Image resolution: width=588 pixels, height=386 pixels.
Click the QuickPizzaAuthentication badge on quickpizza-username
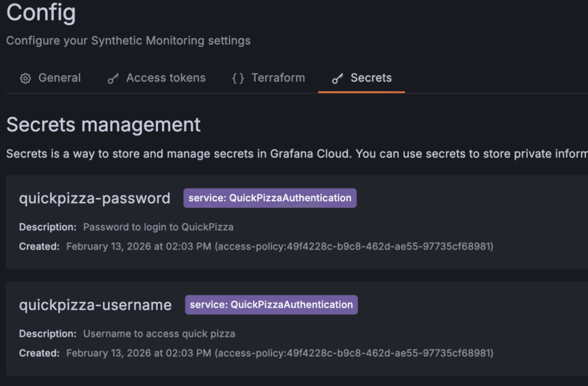271,304
